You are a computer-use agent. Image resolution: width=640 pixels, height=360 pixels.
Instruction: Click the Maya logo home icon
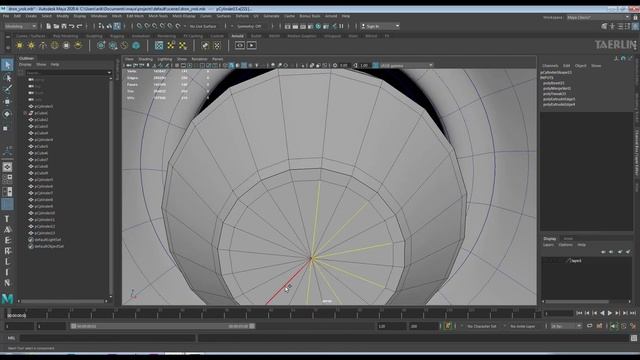[7, 299]
